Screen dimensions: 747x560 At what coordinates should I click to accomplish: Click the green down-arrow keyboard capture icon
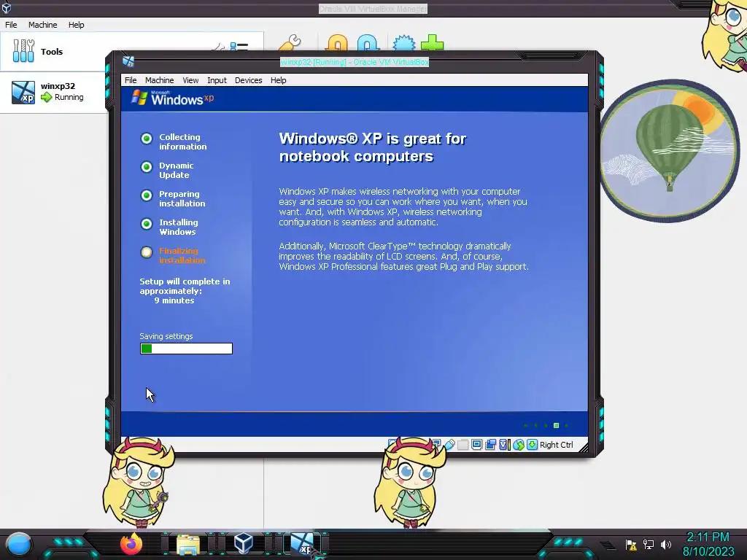coord(532,445)
